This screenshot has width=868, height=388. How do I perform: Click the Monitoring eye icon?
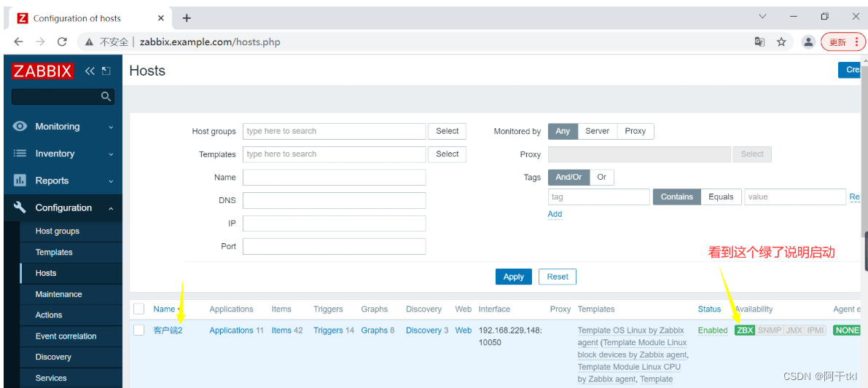click(20, 126)
